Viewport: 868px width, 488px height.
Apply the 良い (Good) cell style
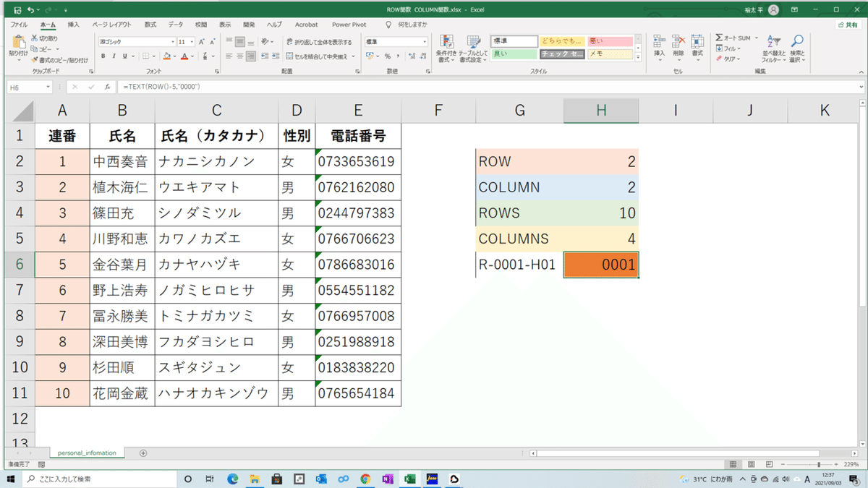click(514, 53)
